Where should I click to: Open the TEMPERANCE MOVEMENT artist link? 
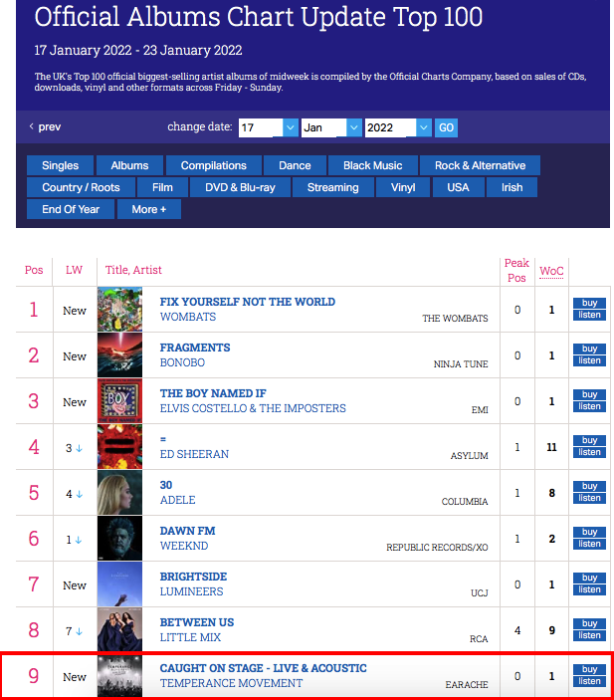231,683
